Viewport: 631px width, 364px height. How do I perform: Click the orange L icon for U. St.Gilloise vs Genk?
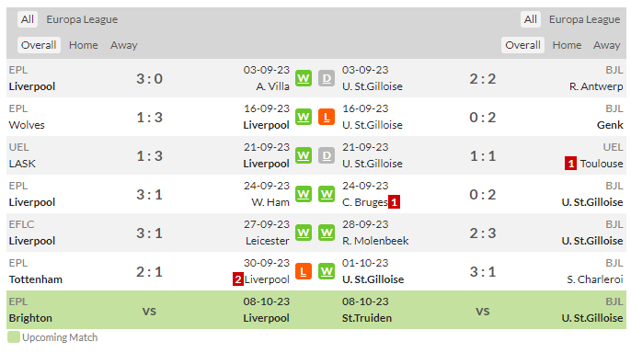point(327,117)
